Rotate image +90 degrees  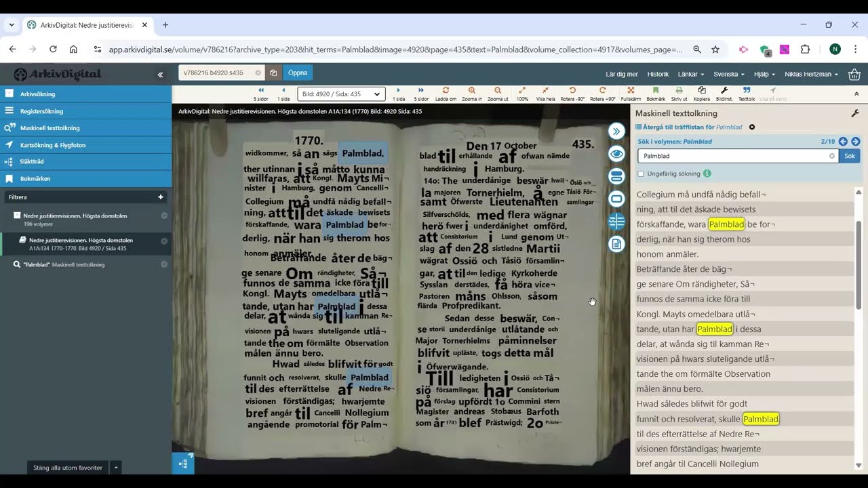click(602, 94)
